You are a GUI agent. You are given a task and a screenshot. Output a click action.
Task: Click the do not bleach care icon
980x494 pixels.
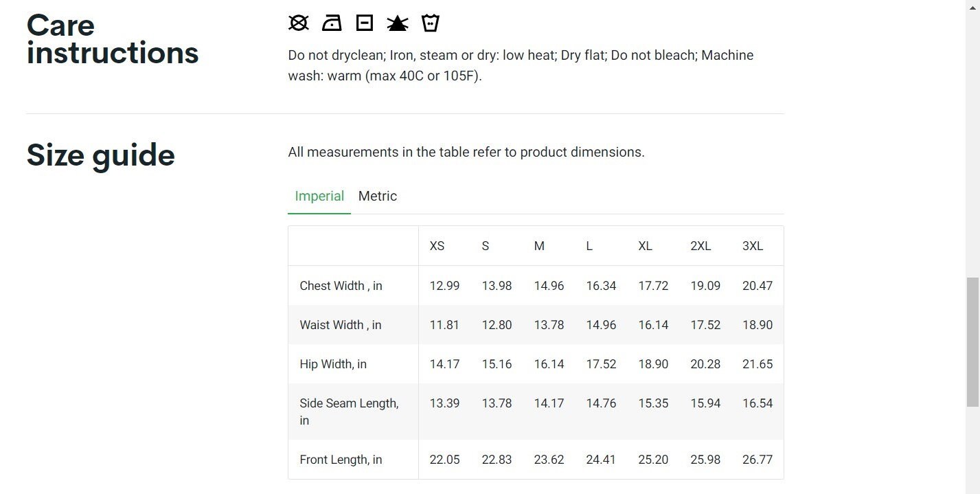[x=398, y=23]
